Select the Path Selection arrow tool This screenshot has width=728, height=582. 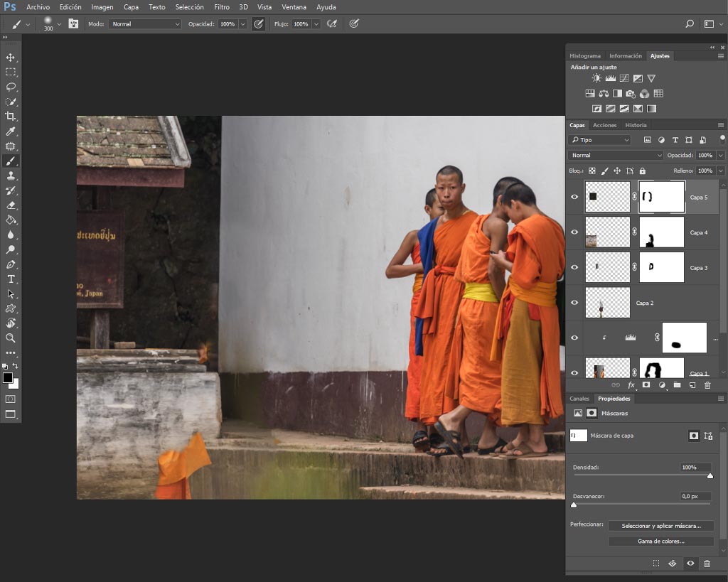click(x=10, y=293)
